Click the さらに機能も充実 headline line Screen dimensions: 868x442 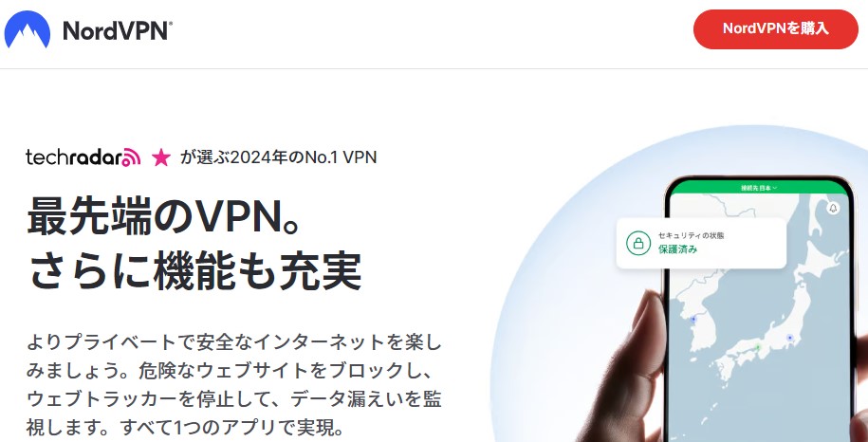(x=194, y=271)
